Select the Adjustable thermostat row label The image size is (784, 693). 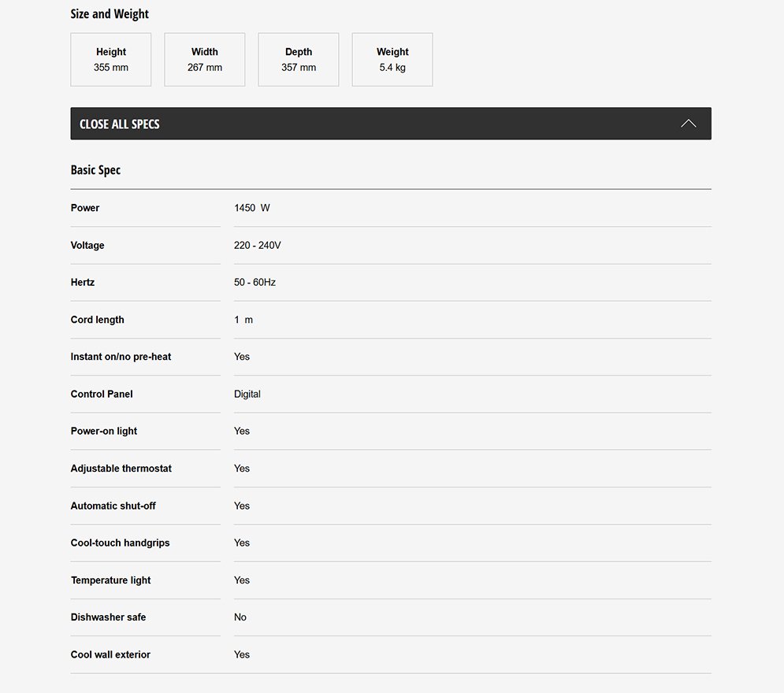pos(121,469)
